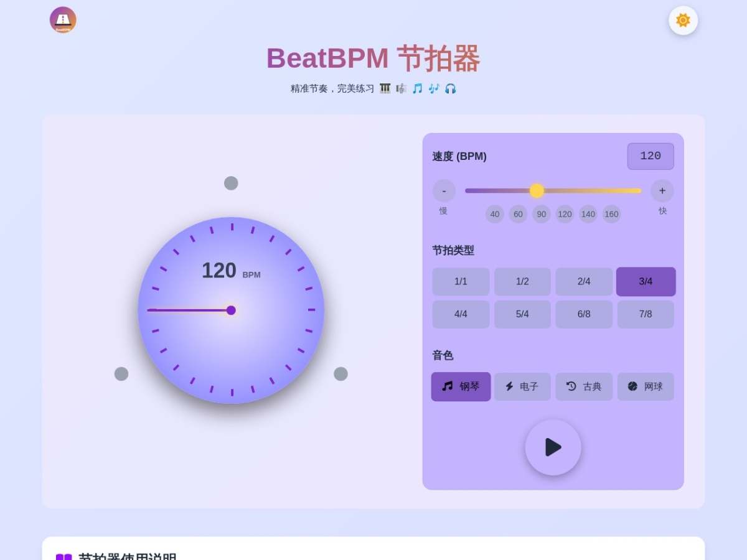The image size is (747, 560).
Task: Set tempo preset to 140
Action: [588, 214]
